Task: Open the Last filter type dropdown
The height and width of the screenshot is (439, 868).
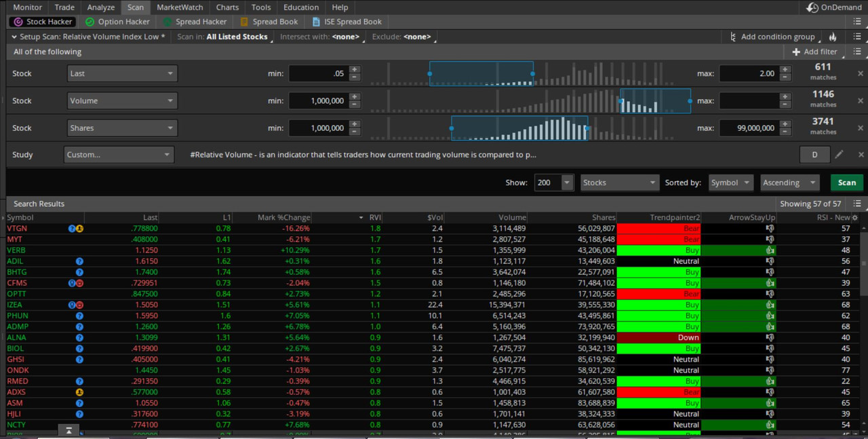Action: click(x=122, y=73)
